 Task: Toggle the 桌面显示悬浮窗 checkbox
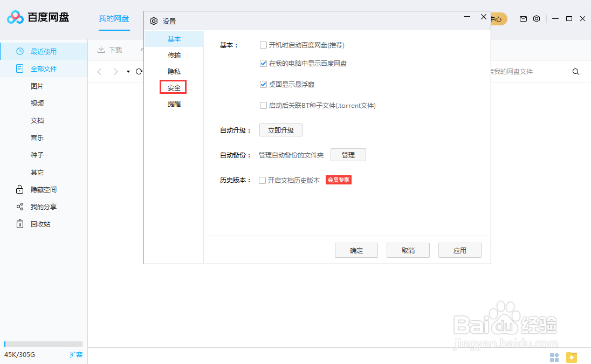(x=264, y=85)
